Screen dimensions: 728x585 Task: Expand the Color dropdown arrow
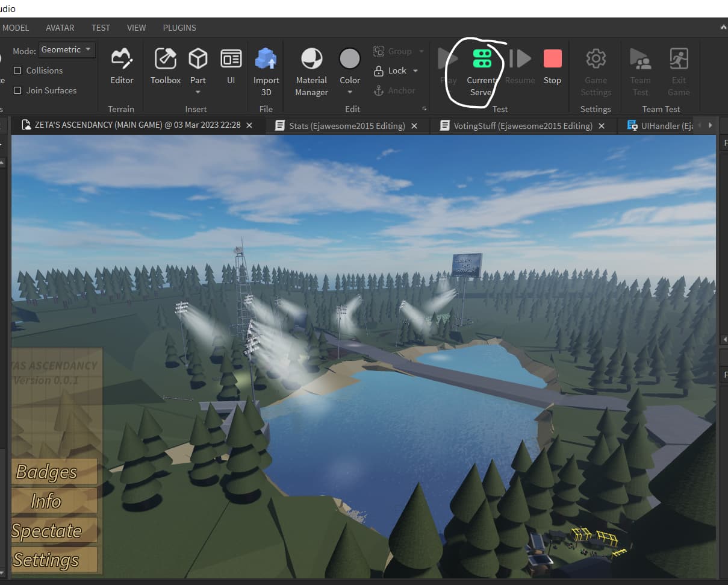tap(350, 92)
